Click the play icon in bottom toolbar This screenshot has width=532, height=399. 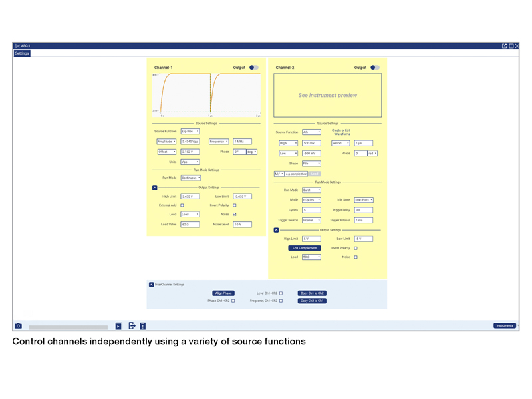(x=118, y=326)
